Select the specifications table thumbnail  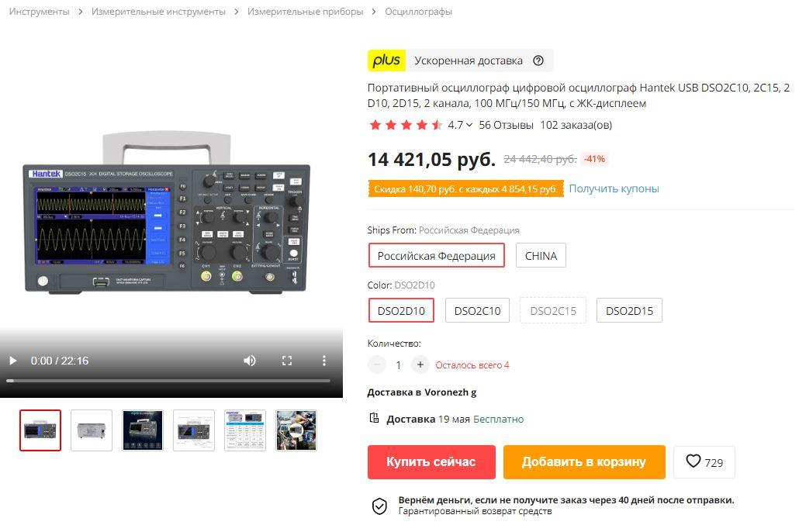245,430
